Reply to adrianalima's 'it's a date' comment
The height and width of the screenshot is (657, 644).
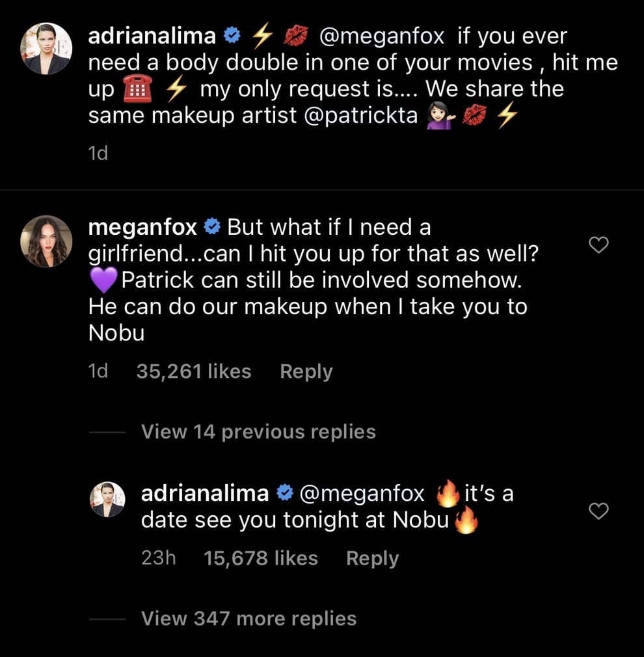(x=372, y=559)
